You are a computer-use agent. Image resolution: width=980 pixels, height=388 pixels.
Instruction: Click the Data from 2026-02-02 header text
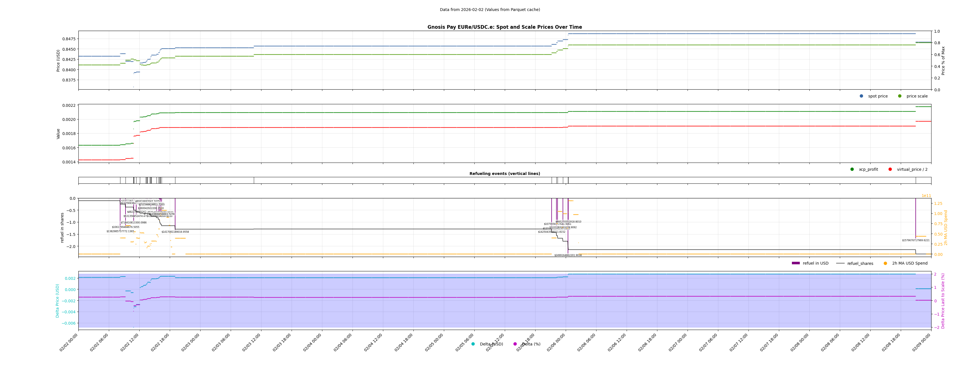click(x=490, y=10)
